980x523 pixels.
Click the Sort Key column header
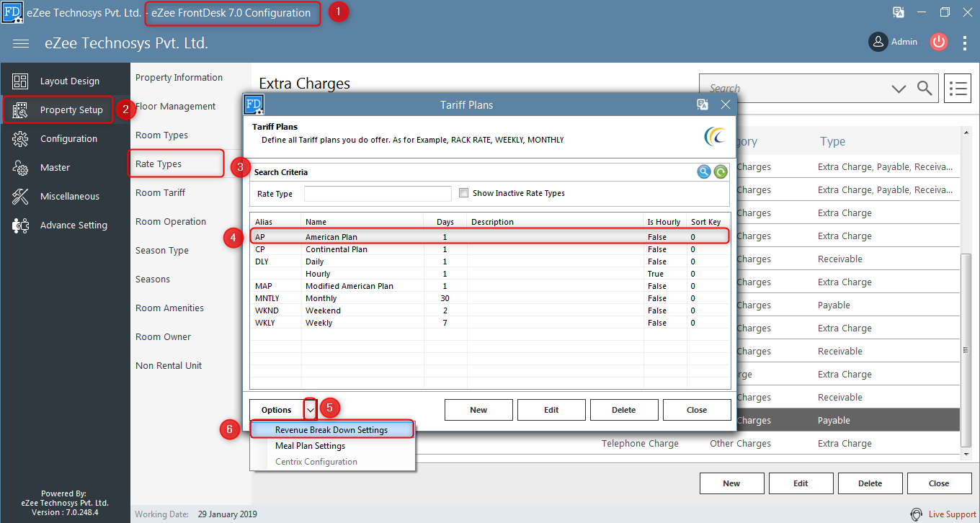pyautogui.click(x=708, y=222)
